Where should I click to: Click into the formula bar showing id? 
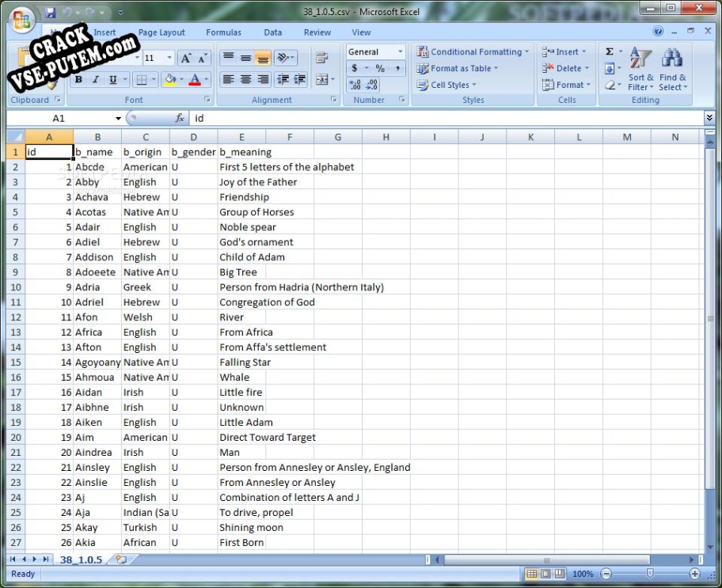point(446,119)
